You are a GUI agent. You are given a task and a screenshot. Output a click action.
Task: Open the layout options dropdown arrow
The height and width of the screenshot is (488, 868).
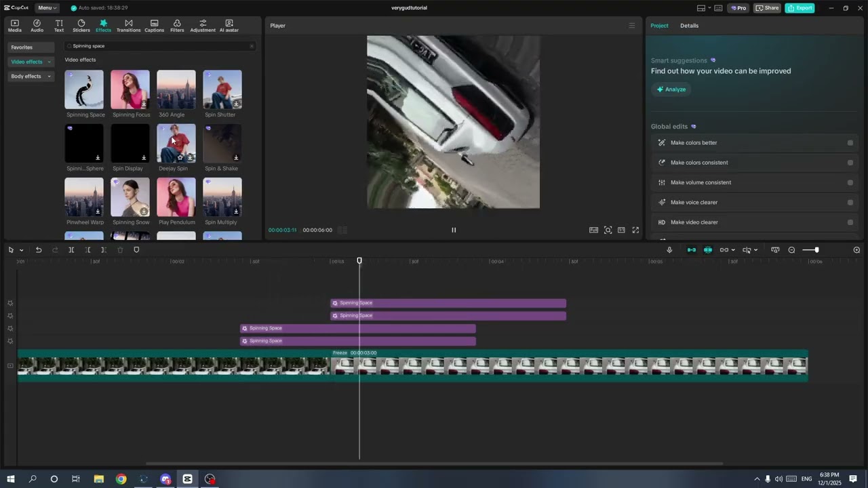pyautogui.click(x=709, y=8)
